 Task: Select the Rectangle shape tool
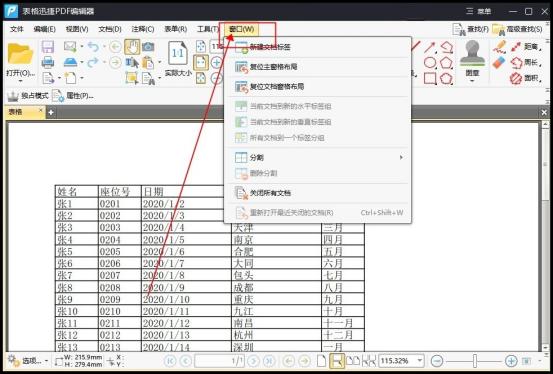pos(430,78)
